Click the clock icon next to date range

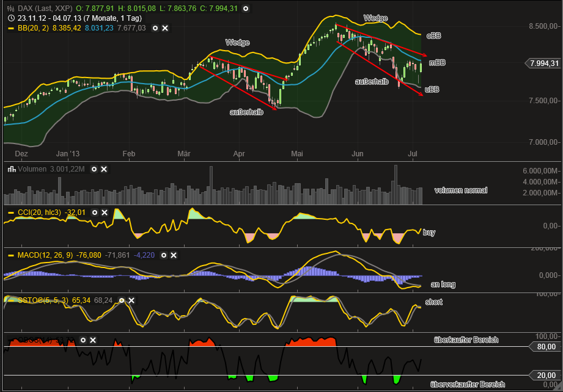pos(11,18)
